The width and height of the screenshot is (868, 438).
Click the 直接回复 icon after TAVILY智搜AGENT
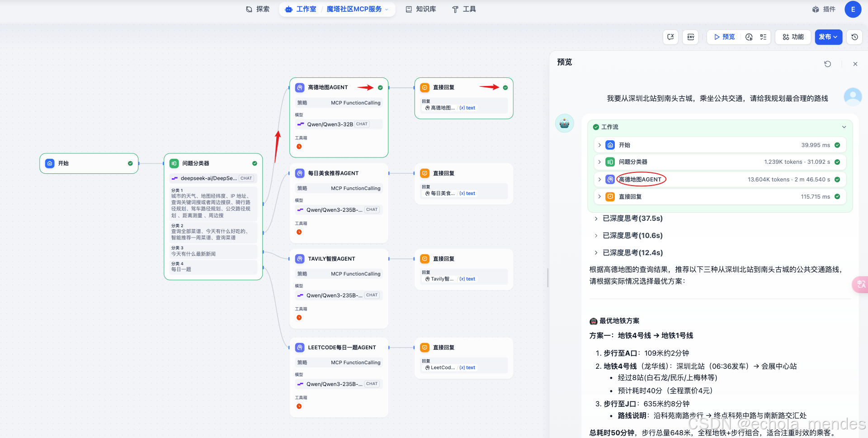425,259
